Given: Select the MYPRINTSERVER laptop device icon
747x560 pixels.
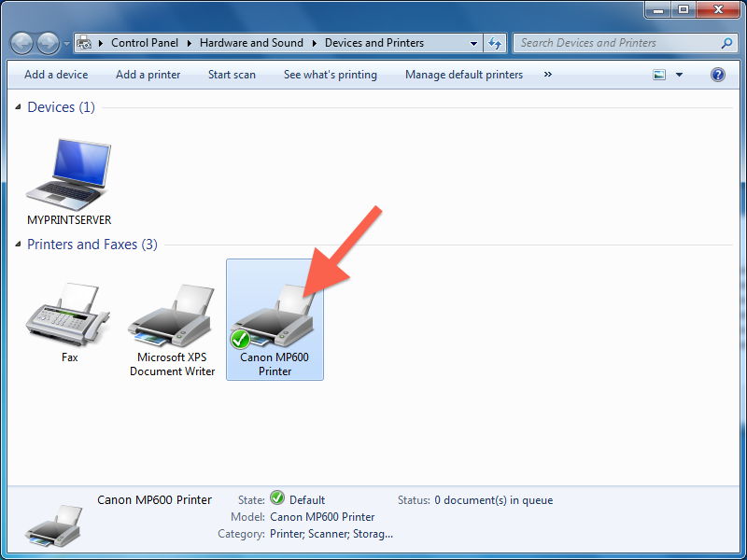Looking at the screenshot, I should [x=68, y=175].
